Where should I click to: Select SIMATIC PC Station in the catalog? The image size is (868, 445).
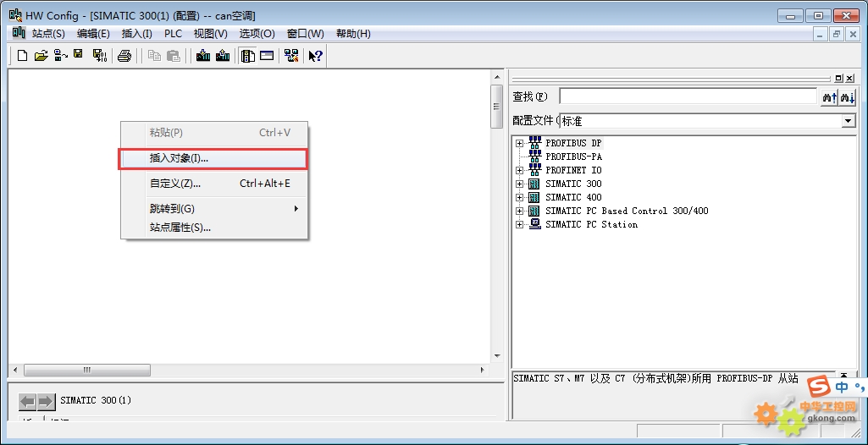pos(591,224)
